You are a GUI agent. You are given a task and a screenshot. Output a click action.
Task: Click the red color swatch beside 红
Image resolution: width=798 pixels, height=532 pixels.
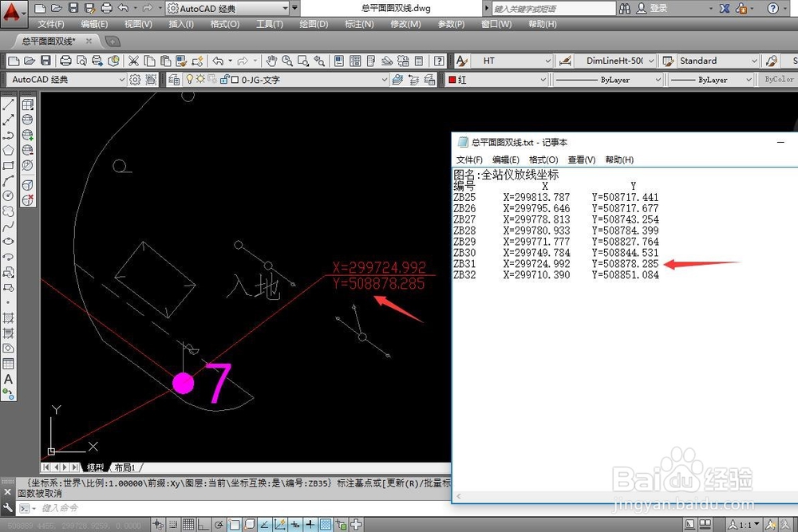pyautogui.click(x=452, y=80)
